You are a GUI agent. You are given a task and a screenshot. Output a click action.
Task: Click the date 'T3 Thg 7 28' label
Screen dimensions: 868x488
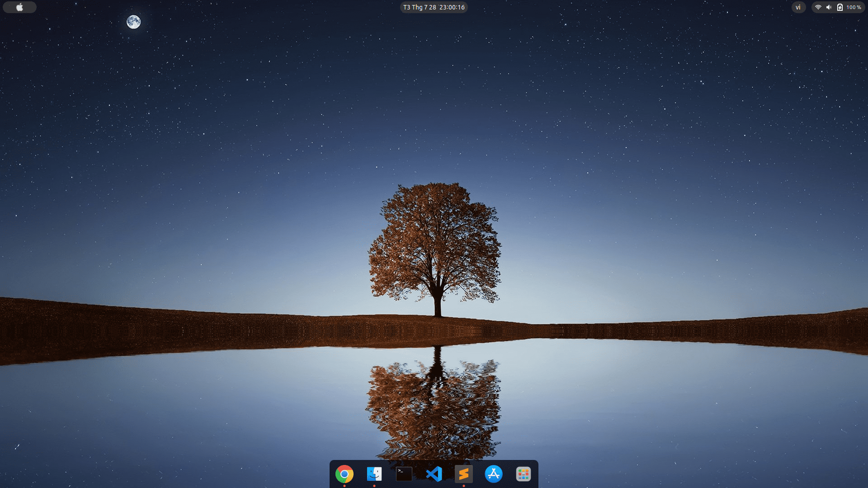tap(420, 7)
